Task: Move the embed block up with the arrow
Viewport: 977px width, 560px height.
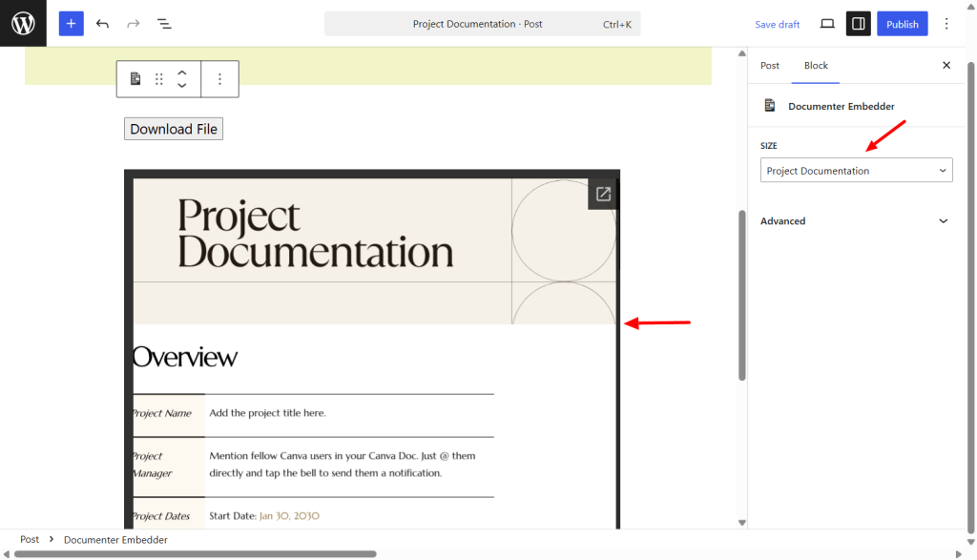Action: pos(181,73)
